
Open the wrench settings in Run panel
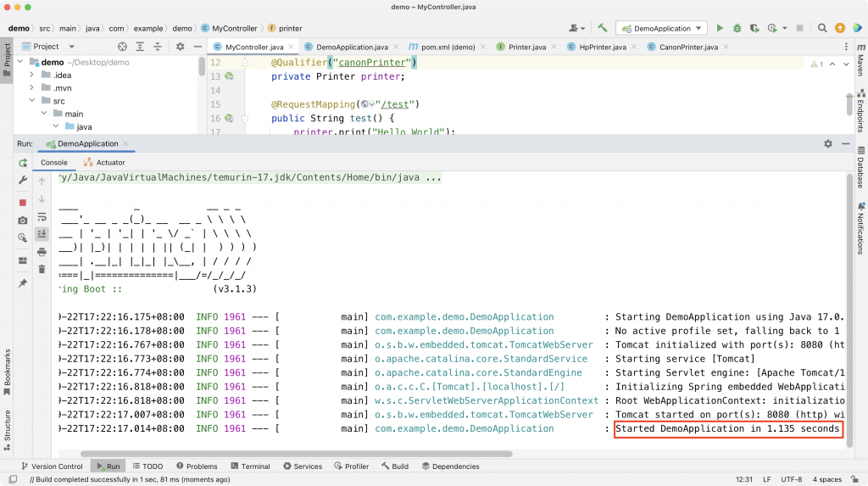coord(23,180)
